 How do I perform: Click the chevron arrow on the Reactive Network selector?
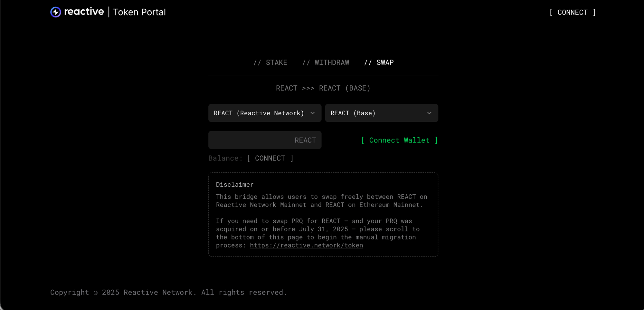pyautogui.click(x=312, y=113)
